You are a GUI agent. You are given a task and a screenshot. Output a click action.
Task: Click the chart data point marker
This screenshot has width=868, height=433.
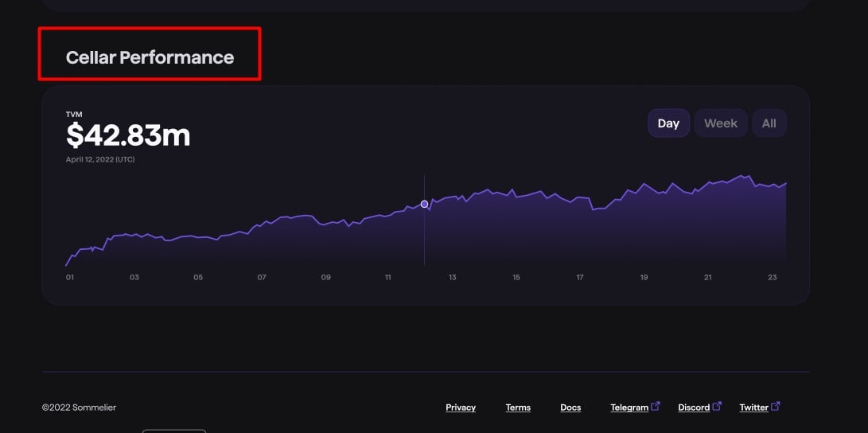(425, 205)
